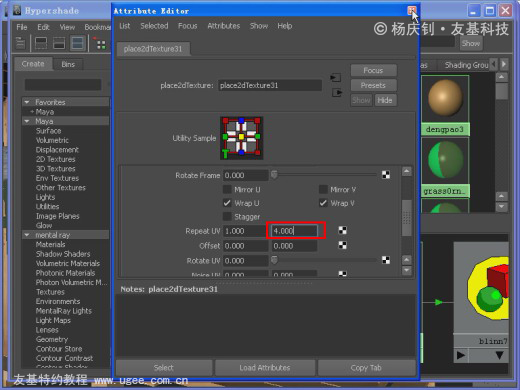The height and width of the screenshot is (390, 520).
Task: Click the place2dTexture name field
Action: (270, 86)
